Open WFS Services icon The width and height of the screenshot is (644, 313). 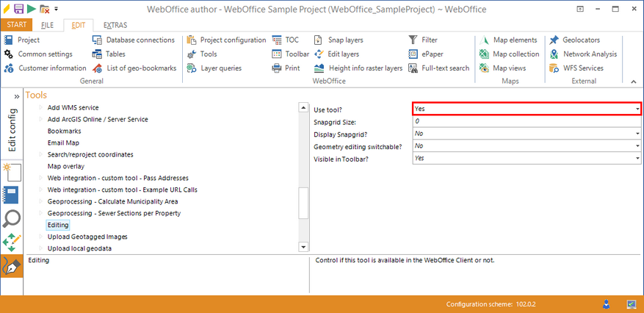554,68
